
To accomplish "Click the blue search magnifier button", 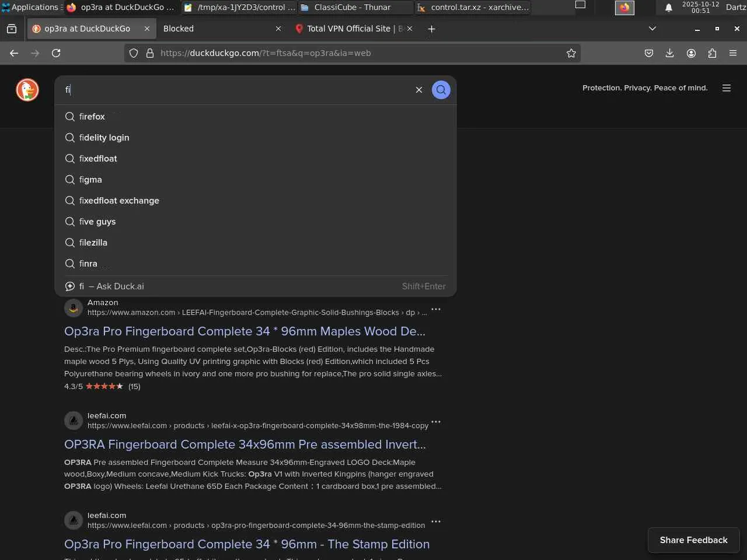I will pyautogui.click(x=441, y=90).
